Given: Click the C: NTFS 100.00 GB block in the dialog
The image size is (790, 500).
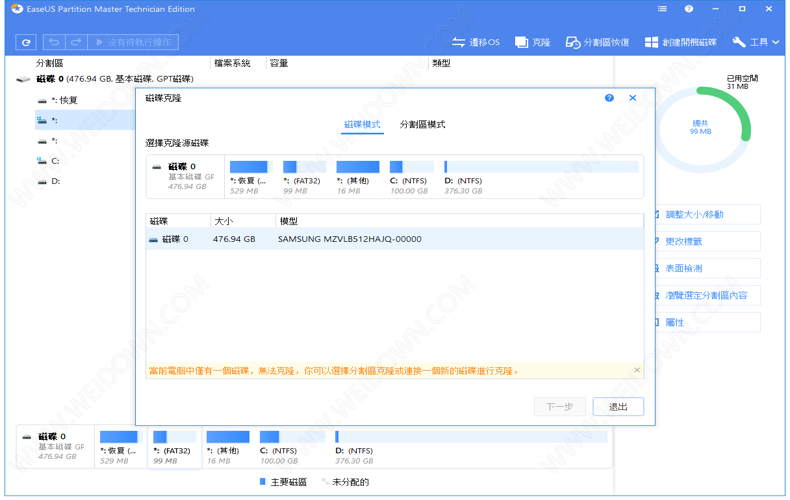Looking at the screenshot, I should [411, 178].
